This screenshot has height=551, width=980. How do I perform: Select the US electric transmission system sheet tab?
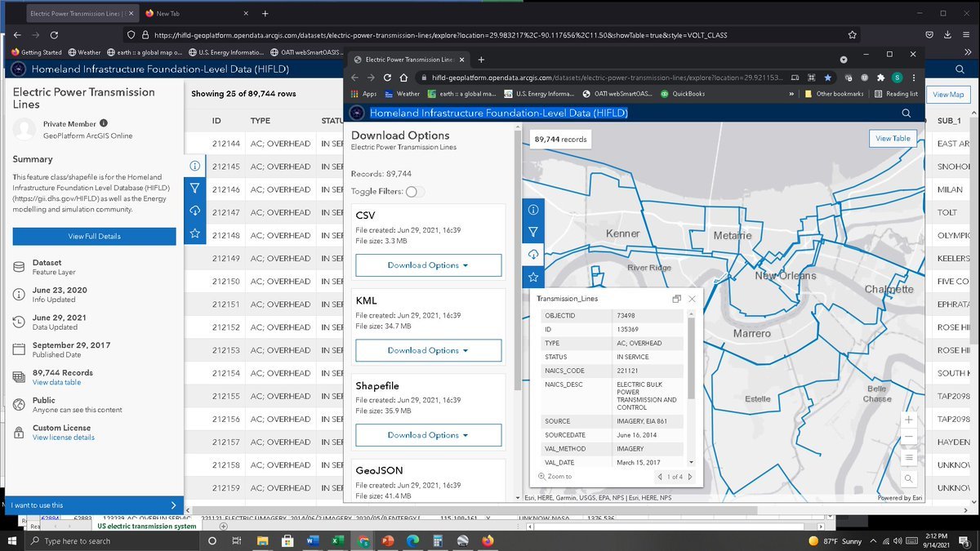(x=147, y=527)
